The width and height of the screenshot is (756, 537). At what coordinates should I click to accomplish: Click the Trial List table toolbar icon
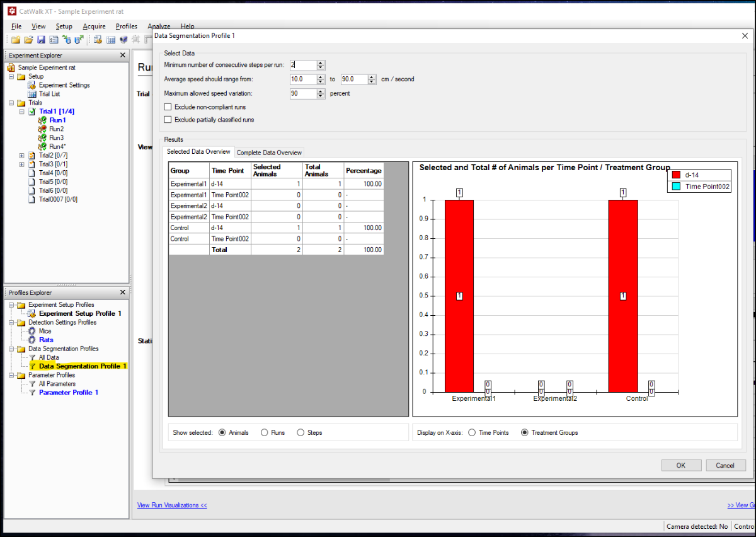click(111, 40)
